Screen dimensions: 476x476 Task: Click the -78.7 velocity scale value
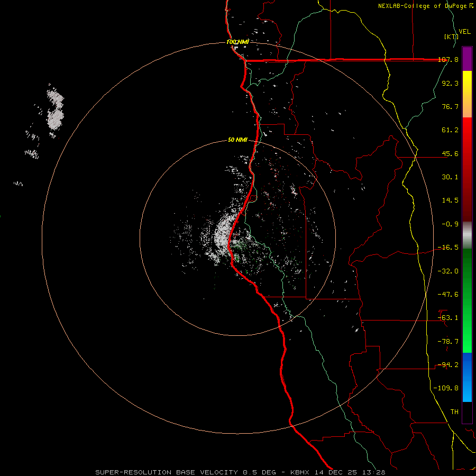tap(448, 342)
